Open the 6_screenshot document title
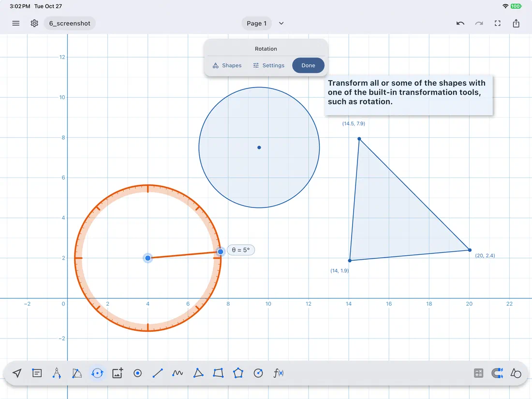The height and width of the screenshot is (399, 532). point(70,23)
